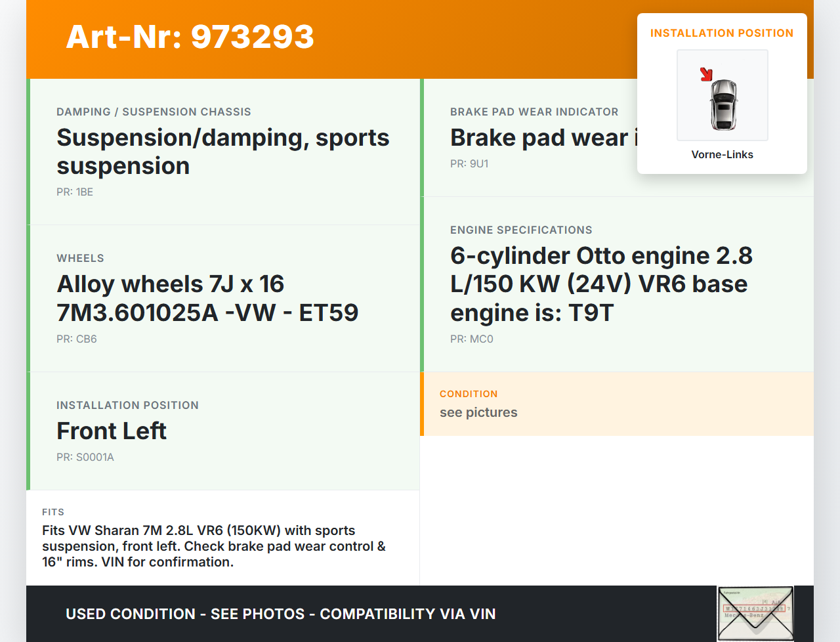Click the PR: 9U1 code
This screenshot has width=840, height=642.
point(469,164)
